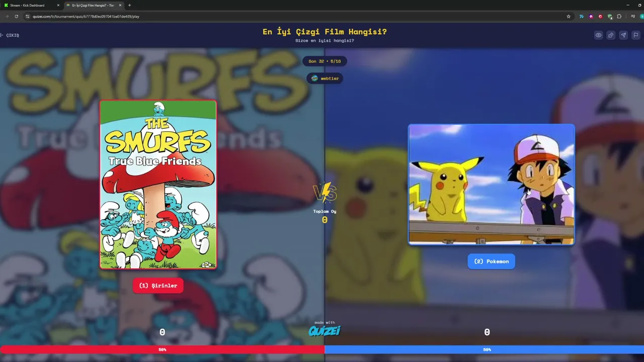Image resolution: width=644 pixels, height=362 pixels.
Task: Select the Pokemon Pikachu and Ash image
Action: click(x=491, y=185)
